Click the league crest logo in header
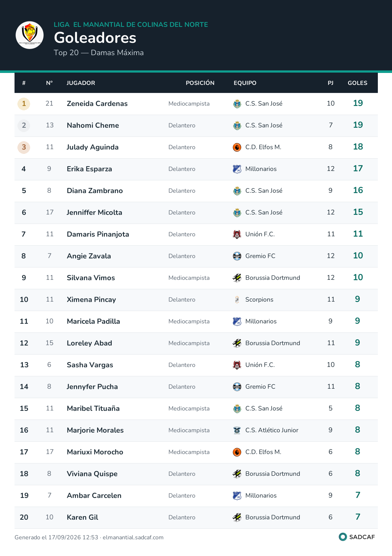Screen dimensions: 392x556 [30, 35]
